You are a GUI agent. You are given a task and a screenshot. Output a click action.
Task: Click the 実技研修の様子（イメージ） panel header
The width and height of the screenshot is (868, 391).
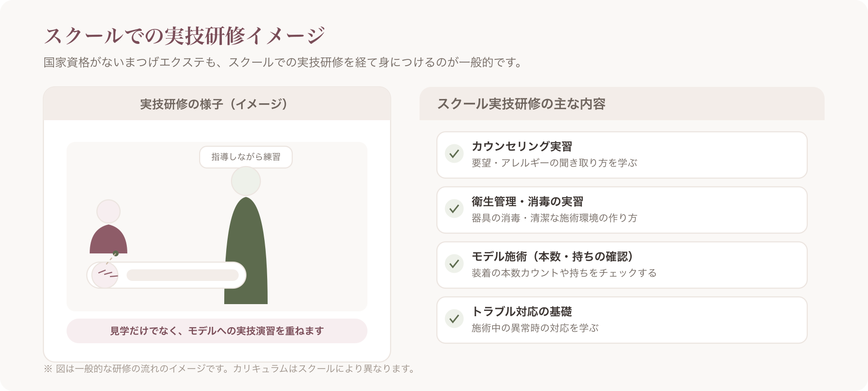click(217, 104)
